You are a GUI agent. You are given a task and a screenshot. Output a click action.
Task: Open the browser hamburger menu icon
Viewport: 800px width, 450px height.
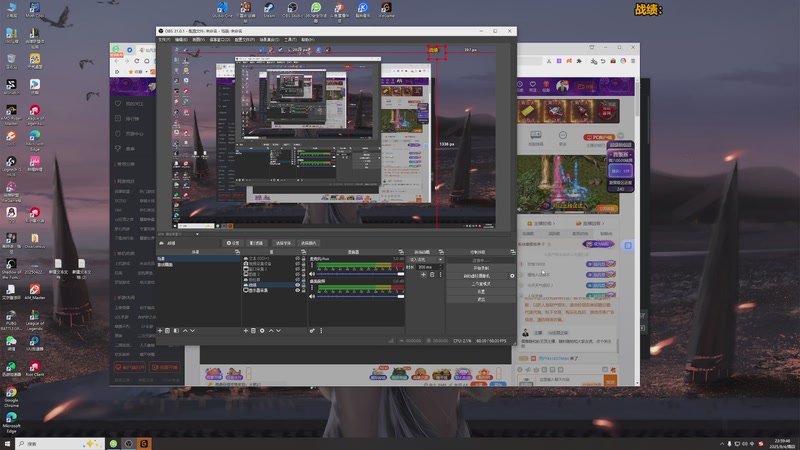tap(633, 61)
